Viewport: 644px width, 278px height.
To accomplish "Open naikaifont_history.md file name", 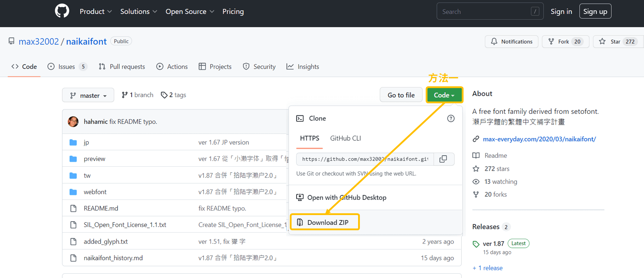I will (x=113, y=258).
